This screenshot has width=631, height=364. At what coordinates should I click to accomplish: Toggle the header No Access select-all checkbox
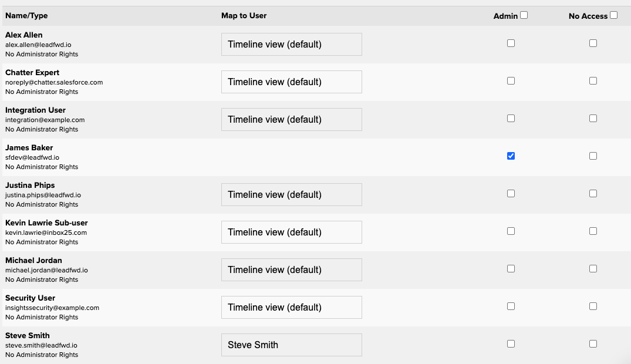pyautogui.click(x=613, y=15)
